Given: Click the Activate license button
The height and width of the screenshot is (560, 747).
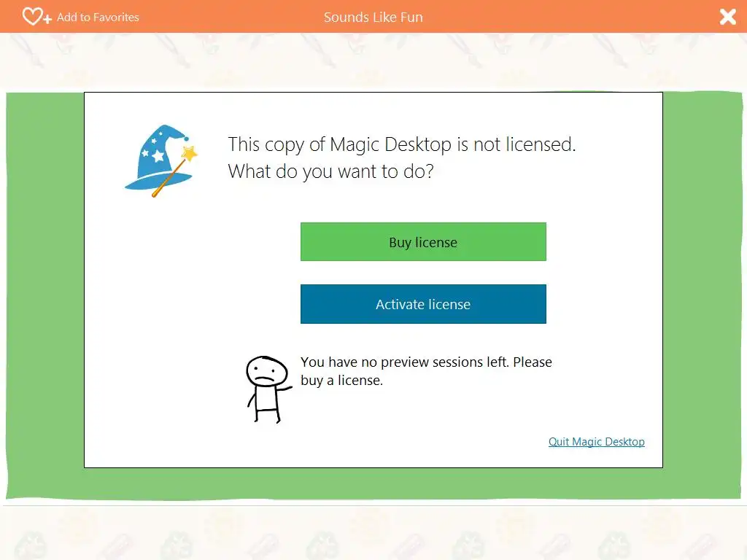Looking at the screenshot, I should coord(423,304).
